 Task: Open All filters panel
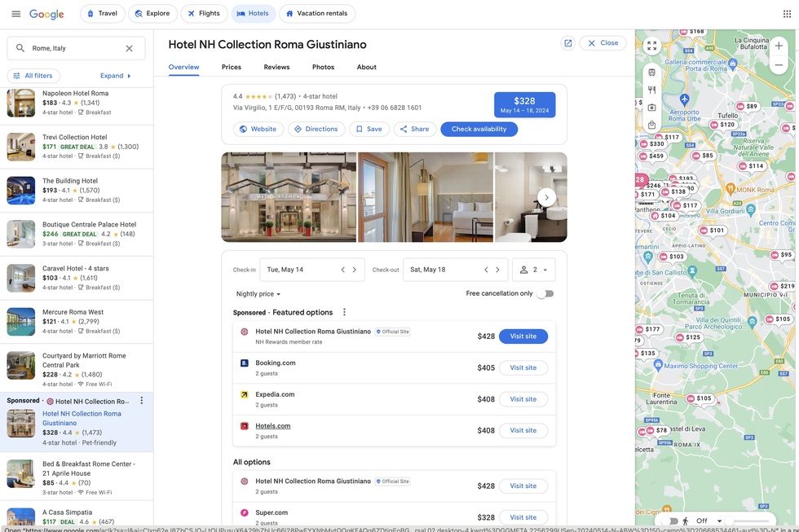pos(33,76)
